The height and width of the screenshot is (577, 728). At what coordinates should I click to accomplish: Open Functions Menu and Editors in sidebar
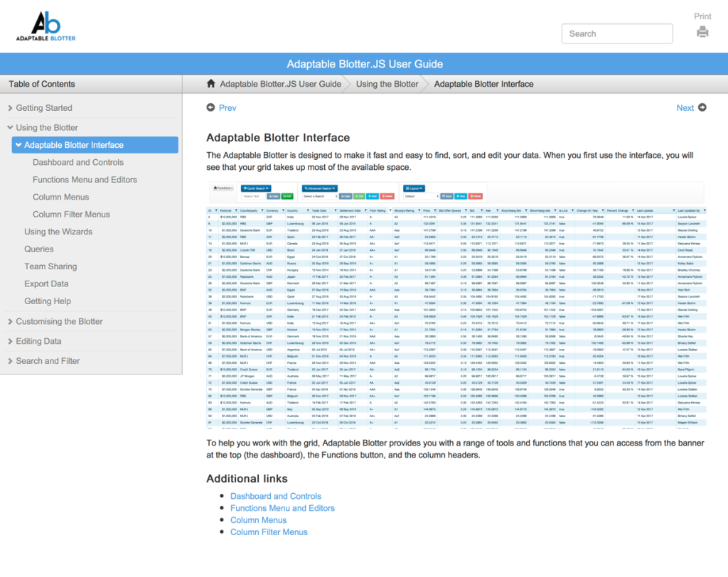(85, 180)
